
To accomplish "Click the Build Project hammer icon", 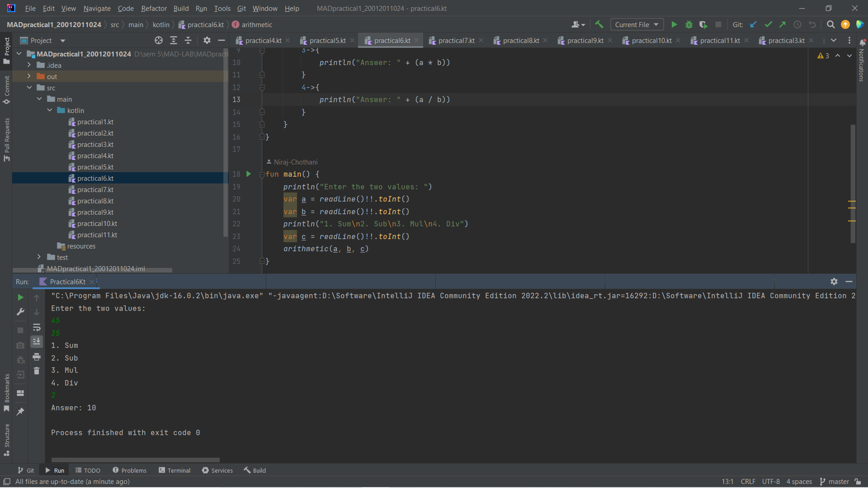I will (x=599, y=24).
